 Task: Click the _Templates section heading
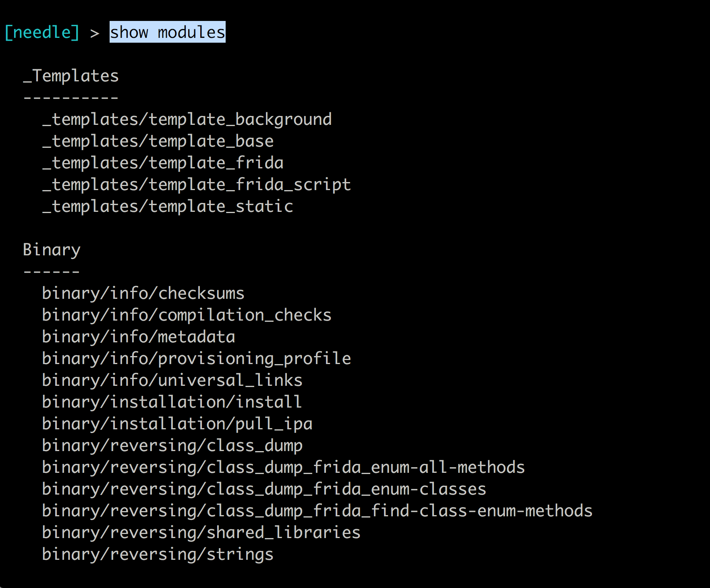[71, 76]
